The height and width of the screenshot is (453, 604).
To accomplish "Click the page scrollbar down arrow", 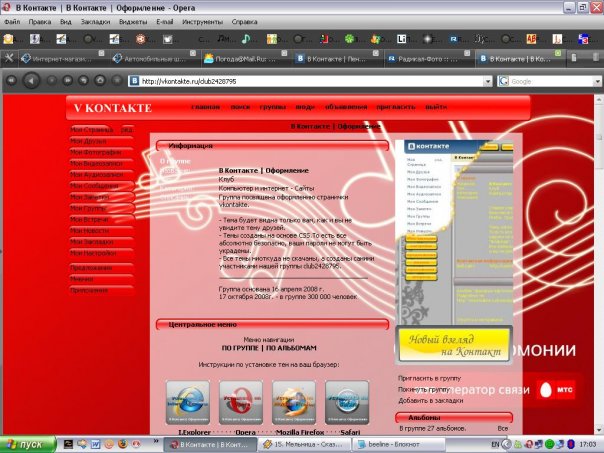I will pyautogui.click(x=599, y=429).
